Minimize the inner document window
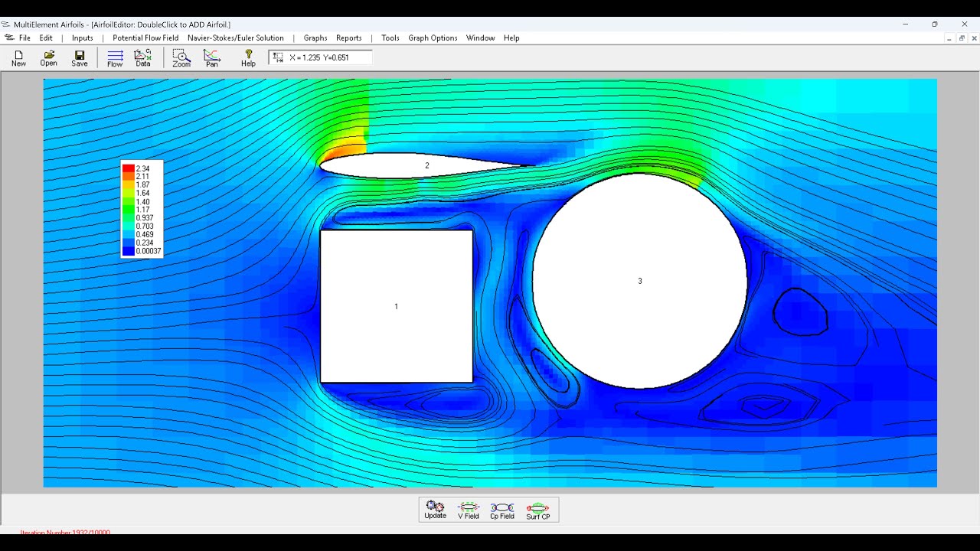The width and height of the screenshot is (980, 551). 949,38
